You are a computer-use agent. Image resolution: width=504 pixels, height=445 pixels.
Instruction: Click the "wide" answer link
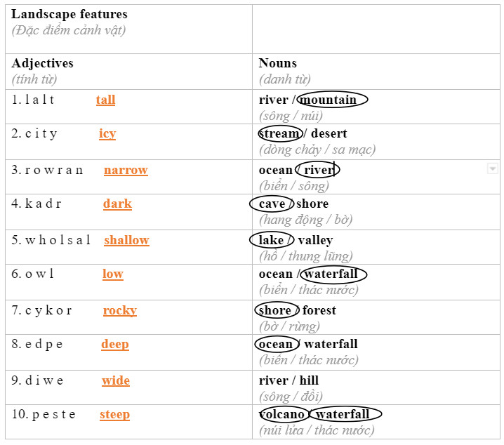pos(115,380)
